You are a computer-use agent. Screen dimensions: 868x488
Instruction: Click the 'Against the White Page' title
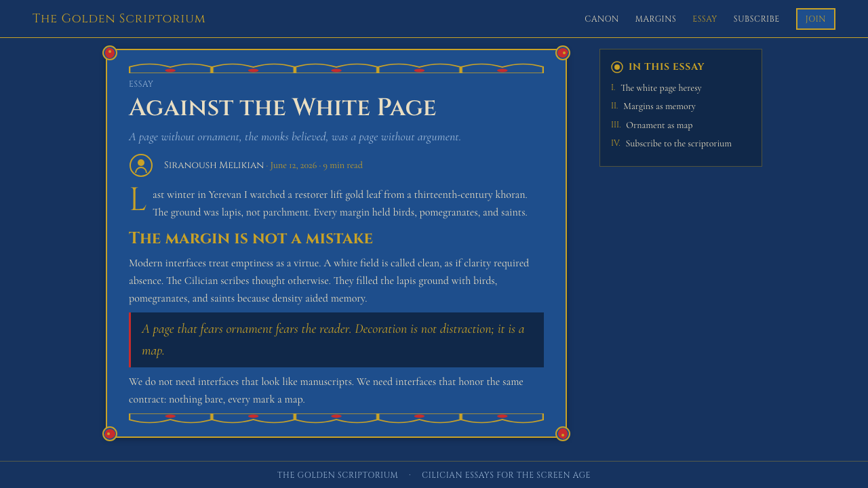click(282, 107)
